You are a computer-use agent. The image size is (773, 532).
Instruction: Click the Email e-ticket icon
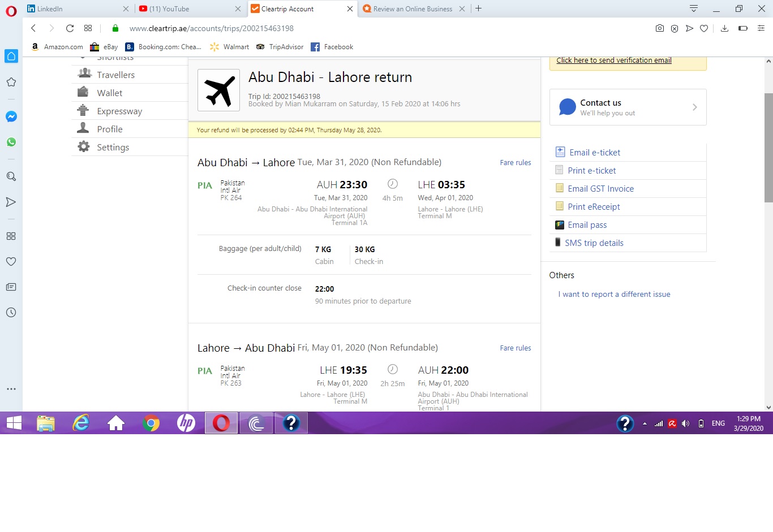point(560,152)
